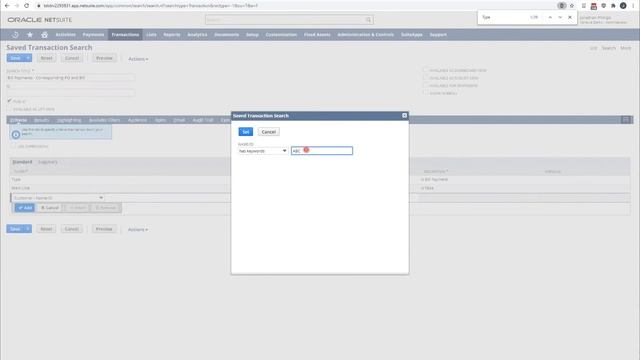Click Cancel in the popup dialog
The image size is (640, 360).
point(269,132)
